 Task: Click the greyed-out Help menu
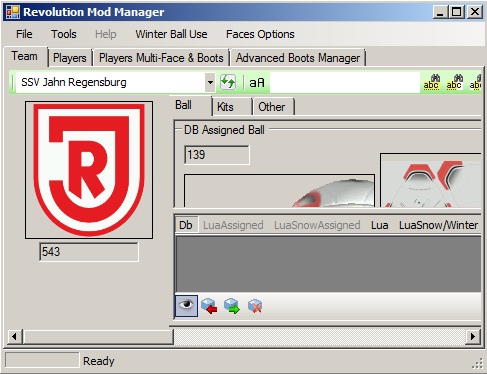pos(106,34)
